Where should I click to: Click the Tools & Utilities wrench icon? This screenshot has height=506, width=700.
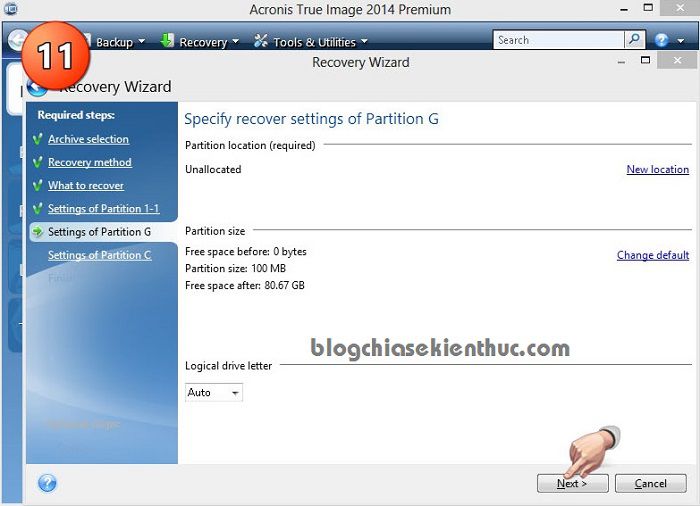click(x=262, y=41)
